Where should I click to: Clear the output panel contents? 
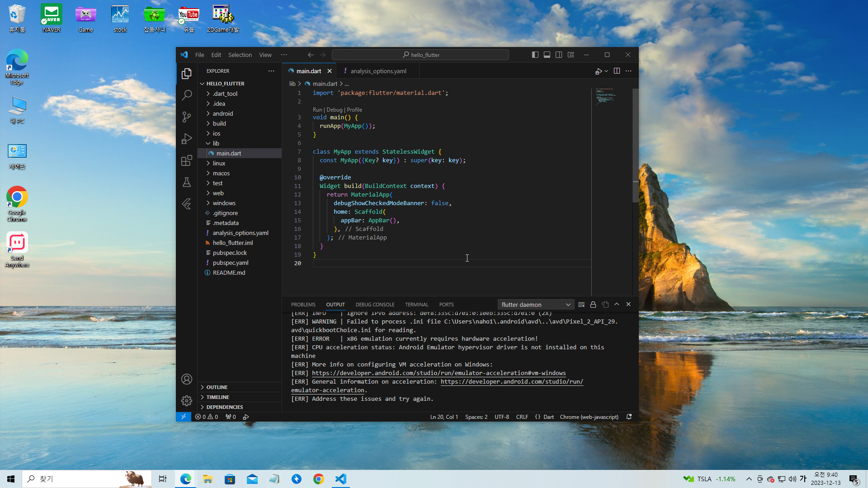(581, 305)
